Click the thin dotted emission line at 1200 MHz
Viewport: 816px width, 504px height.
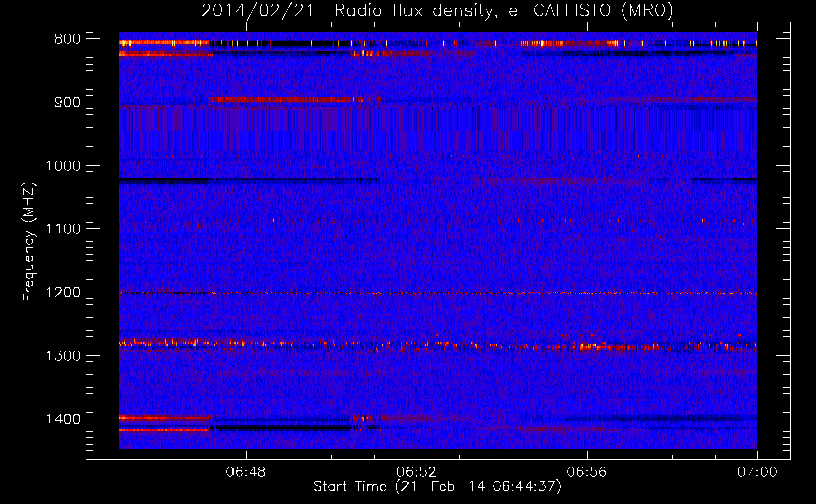pyautogui.click(x=438, y=293)
